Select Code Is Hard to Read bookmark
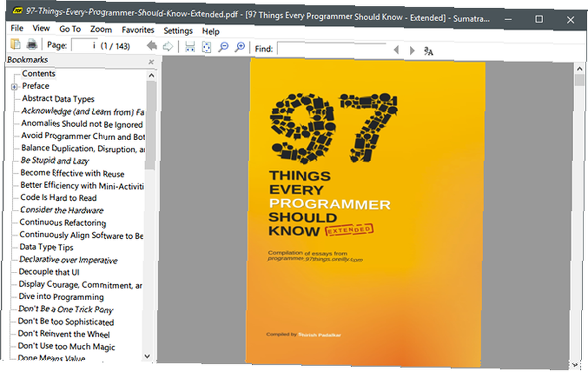This screenshot has height=372, width=588. coord(58,198)
